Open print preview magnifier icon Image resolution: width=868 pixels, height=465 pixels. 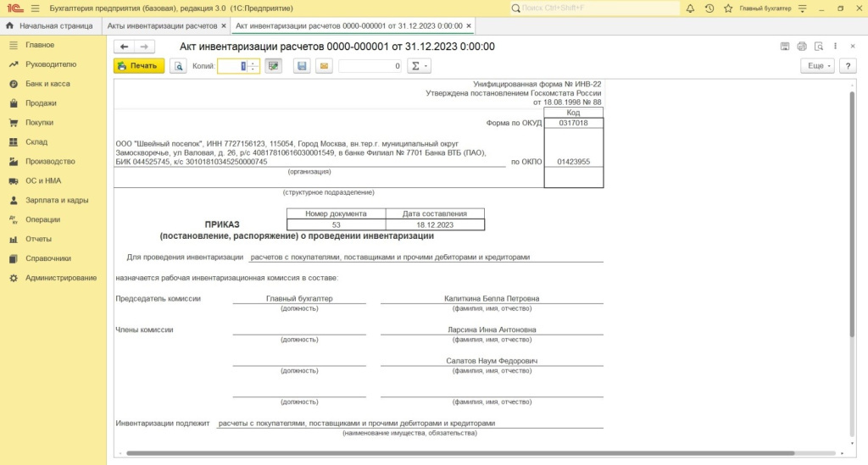(x=178, y=66)
